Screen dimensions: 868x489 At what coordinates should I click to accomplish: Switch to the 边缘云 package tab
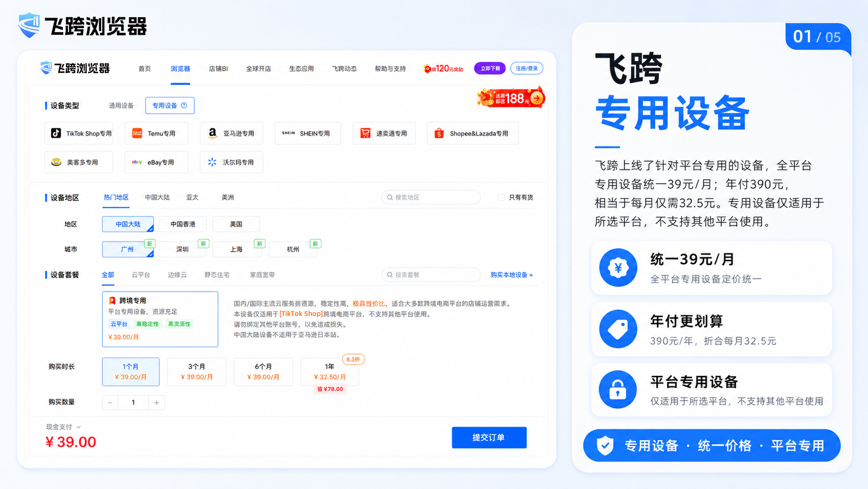(x=177, y=275)
